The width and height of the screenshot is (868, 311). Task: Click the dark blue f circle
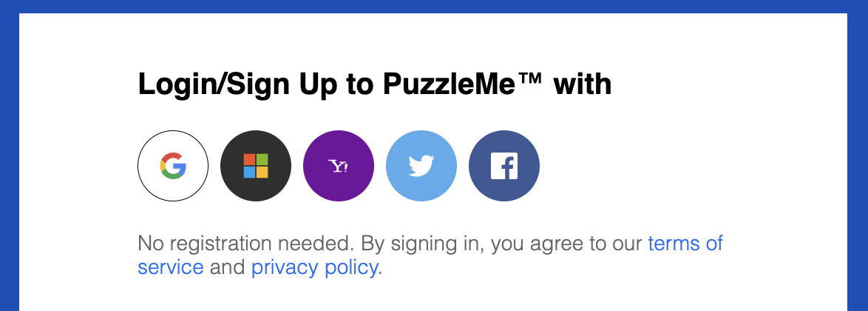point(504,166)
